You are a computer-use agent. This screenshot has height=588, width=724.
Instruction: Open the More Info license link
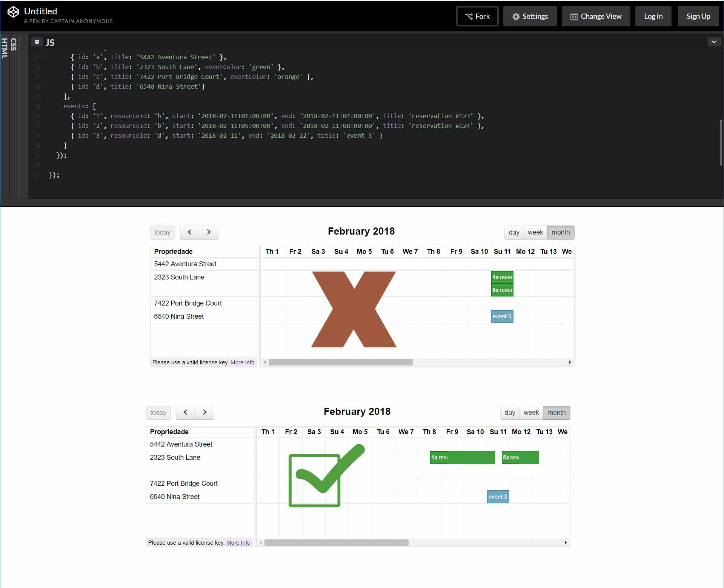[242, 362]
